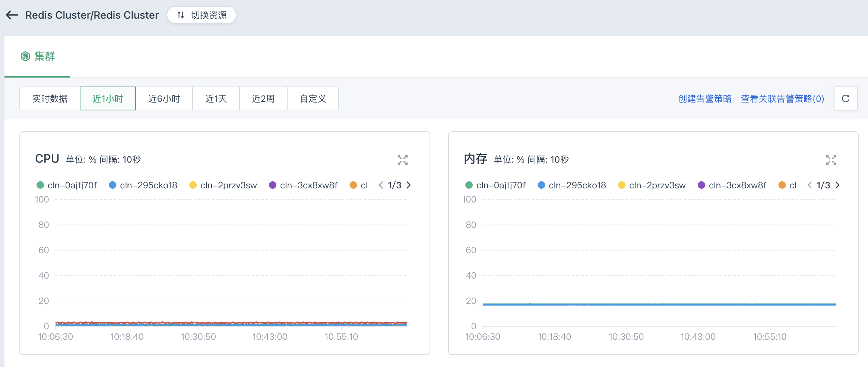
Task: Click the red CPU usage line
Action: [231, 323]
